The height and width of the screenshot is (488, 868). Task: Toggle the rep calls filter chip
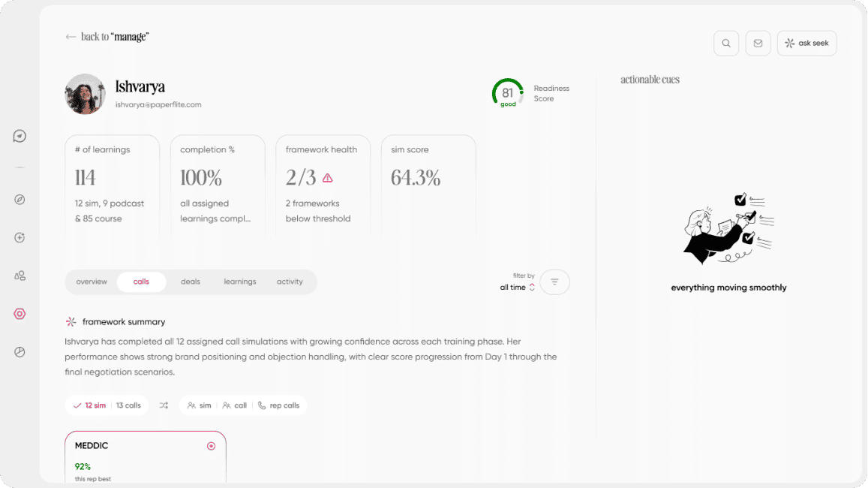(x=278, y=405)
